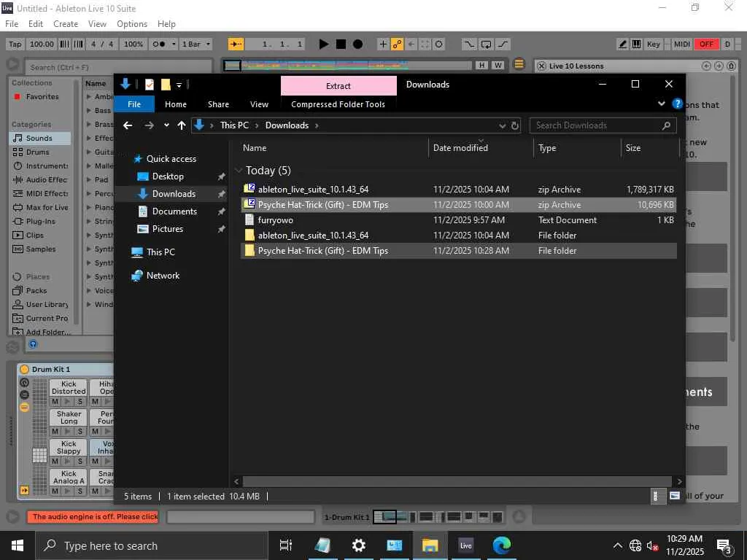Toggle Drum Kit 1 device activator
Viewport: 747px width, 560px height.
[24, 369]
